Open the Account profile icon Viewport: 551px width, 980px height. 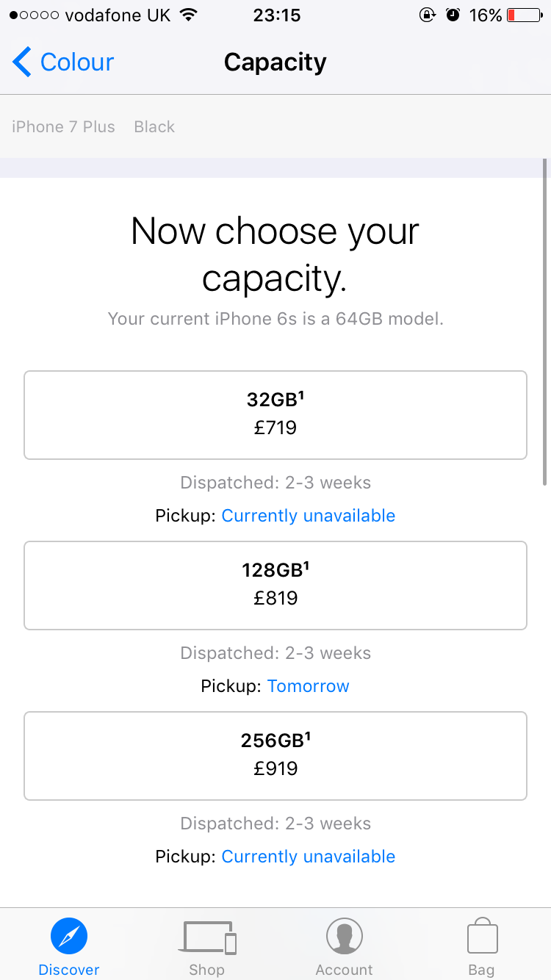click(345, 937)
